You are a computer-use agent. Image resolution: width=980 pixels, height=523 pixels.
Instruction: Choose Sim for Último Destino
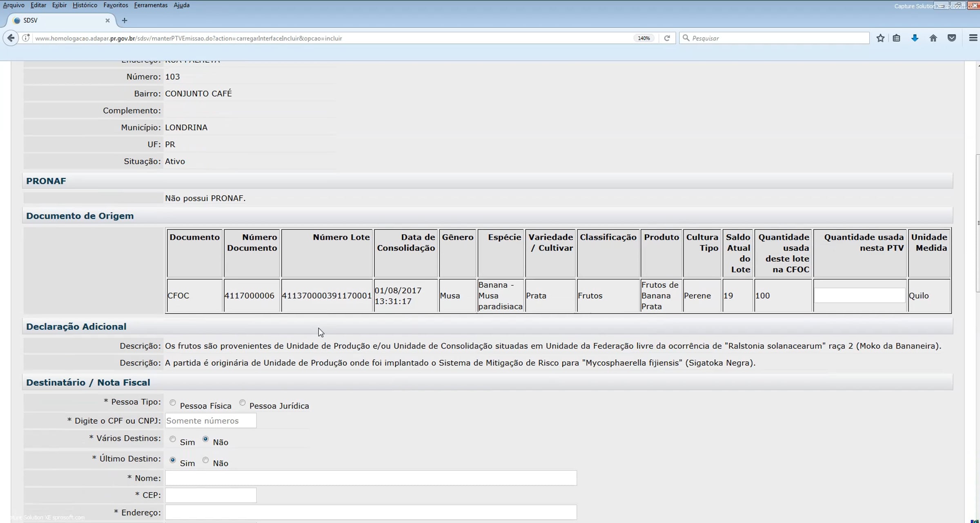pyautogui.click(x=173, y=460)
